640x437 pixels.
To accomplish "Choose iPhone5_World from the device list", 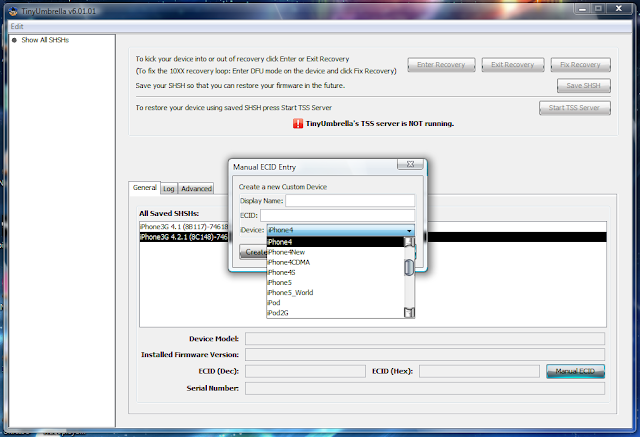I will (x=336, y=293).
